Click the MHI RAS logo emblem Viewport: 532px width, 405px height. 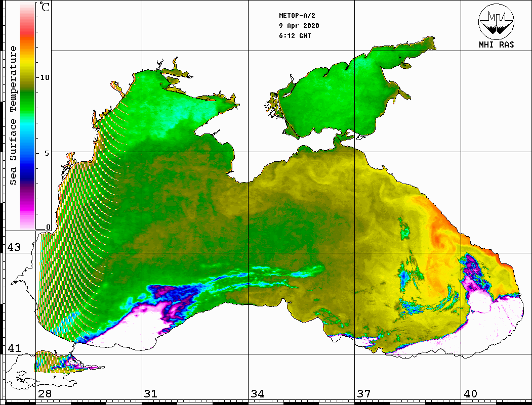pos(497,21)
